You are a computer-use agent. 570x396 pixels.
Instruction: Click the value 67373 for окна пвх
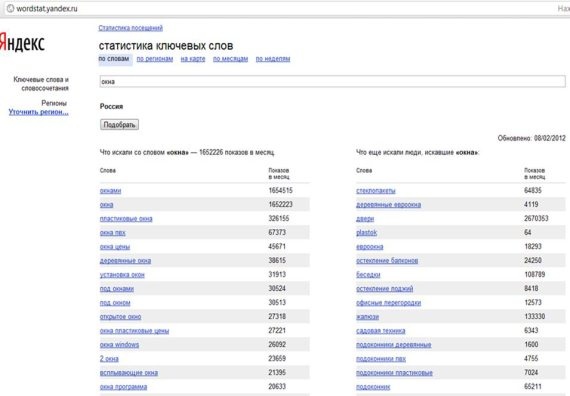click(x=277, y=232)
